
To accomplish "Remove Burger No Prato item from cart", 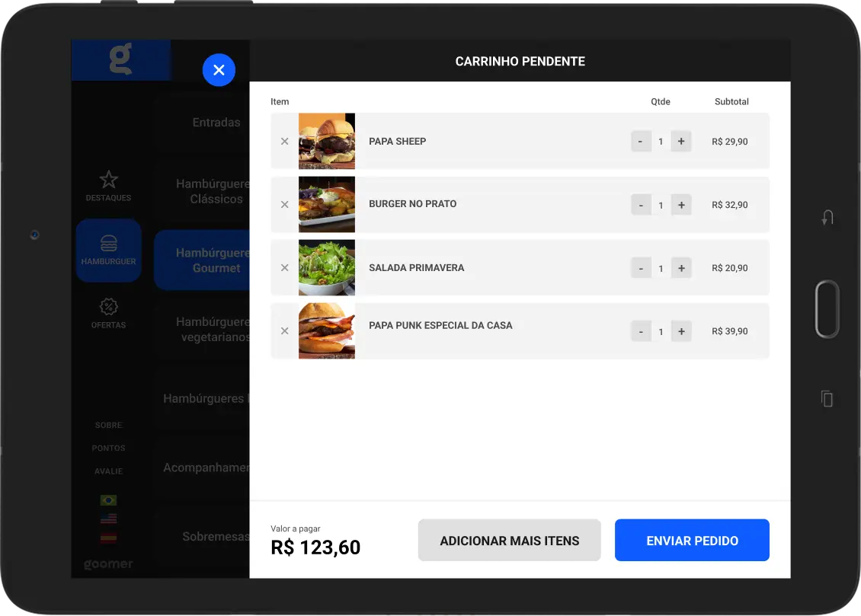I will [284, 205].
